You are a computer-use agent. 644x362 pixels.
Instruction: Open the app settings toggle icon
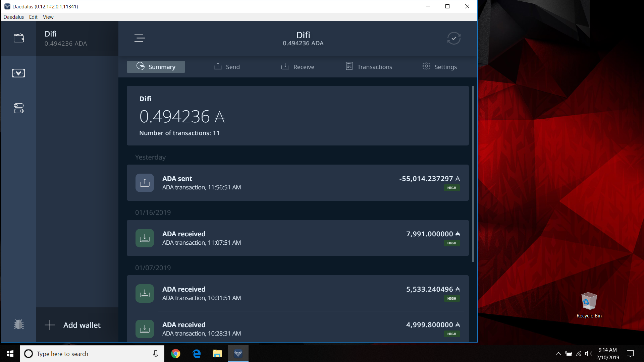pyautogui.click(x=19, y=108)
